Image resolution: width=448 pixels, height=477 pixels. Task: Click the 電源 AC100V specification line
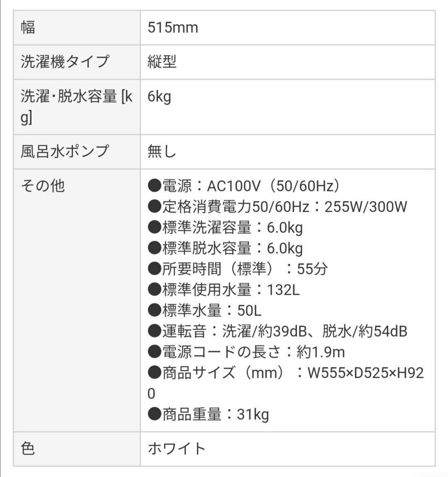pos(244,186)
